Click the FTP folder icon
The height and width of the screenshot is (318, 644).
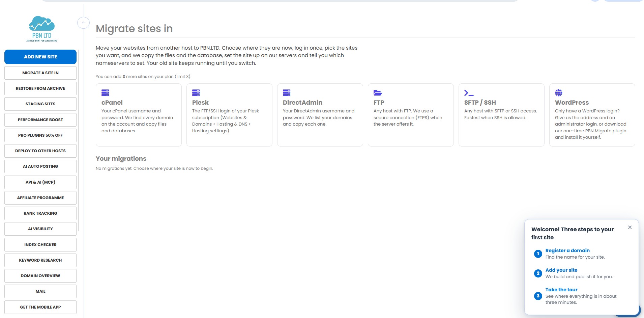[378, 92]
